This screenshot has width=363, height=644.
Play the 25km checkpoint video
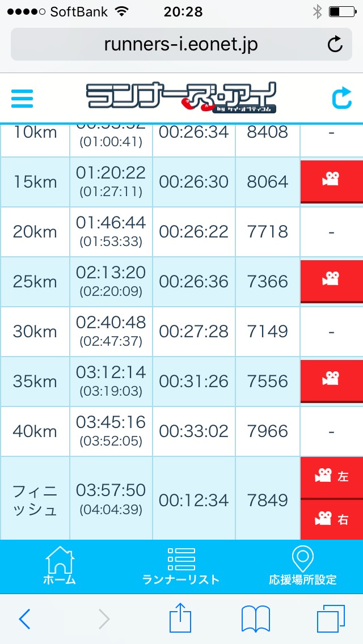331,281
